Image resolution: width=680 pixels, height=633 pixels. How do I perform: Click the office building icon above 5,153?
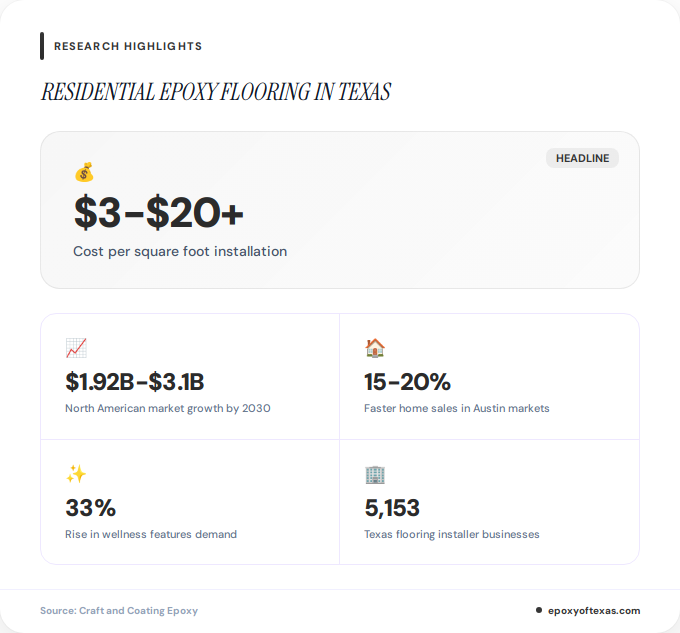pyautogui.click(x=375, y=474)
